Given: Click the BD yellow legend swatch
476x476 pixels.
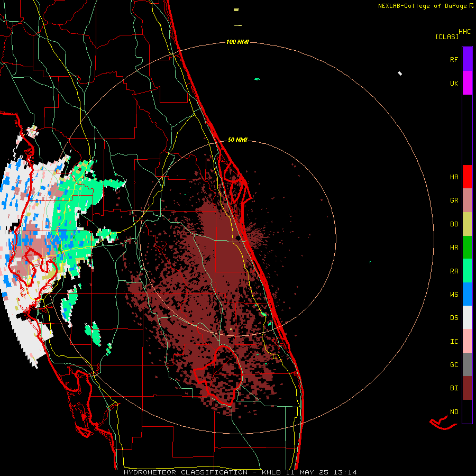Looking at the screenshot, I should [467, 224].
